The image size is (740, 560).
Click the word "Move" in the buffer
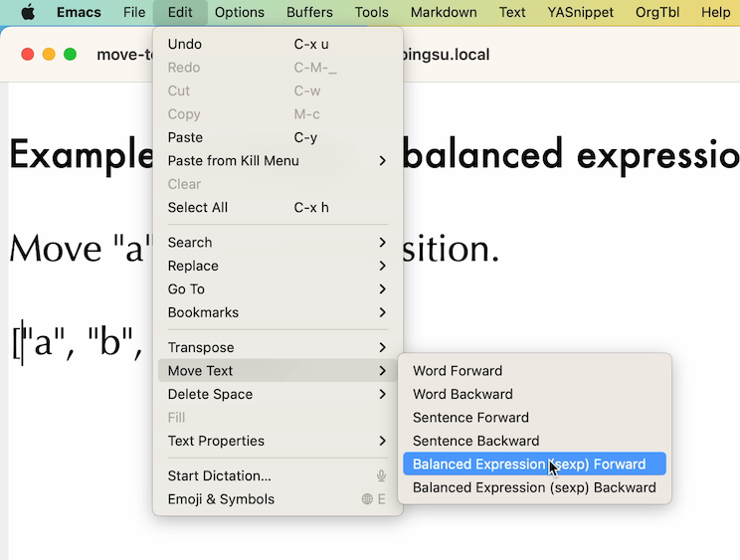pos(56,248)
